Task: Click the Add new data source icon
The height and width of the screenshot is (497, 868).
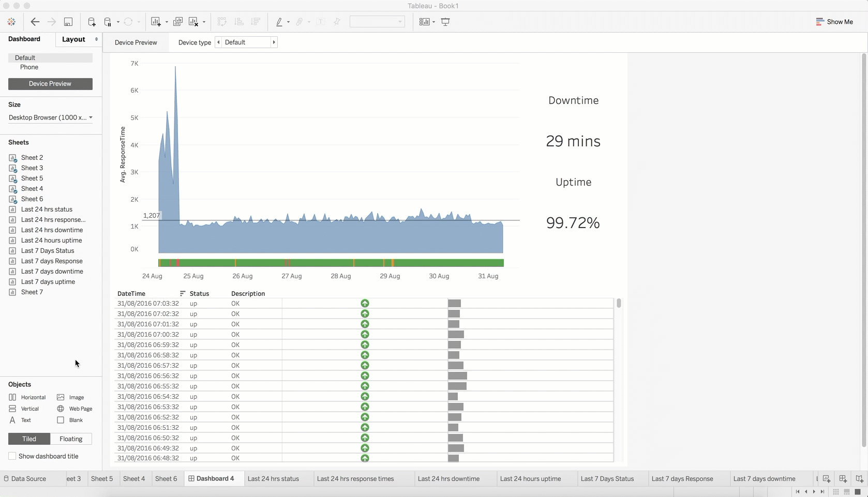Action: tap(92, 22)
